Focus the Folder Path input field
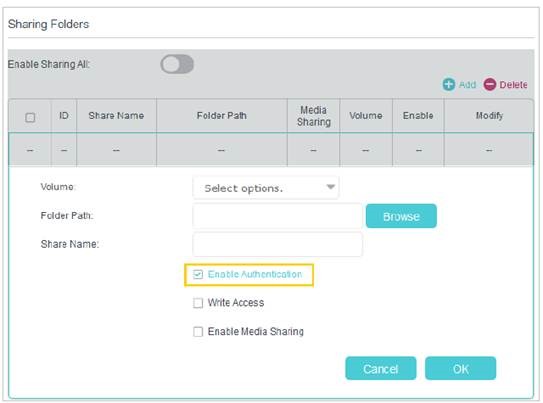Viewport: 543px width, 403px height. coord(277,216)
